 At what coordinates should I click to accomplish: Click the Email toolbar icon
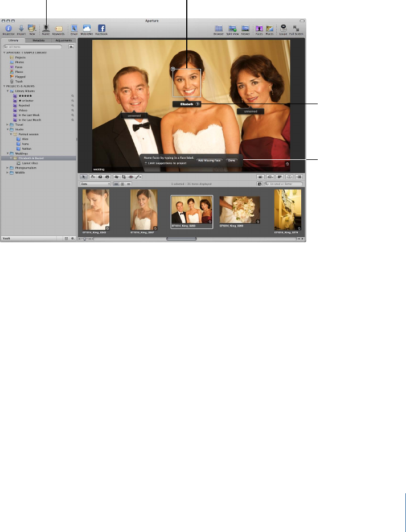click(x=74, y=30)
